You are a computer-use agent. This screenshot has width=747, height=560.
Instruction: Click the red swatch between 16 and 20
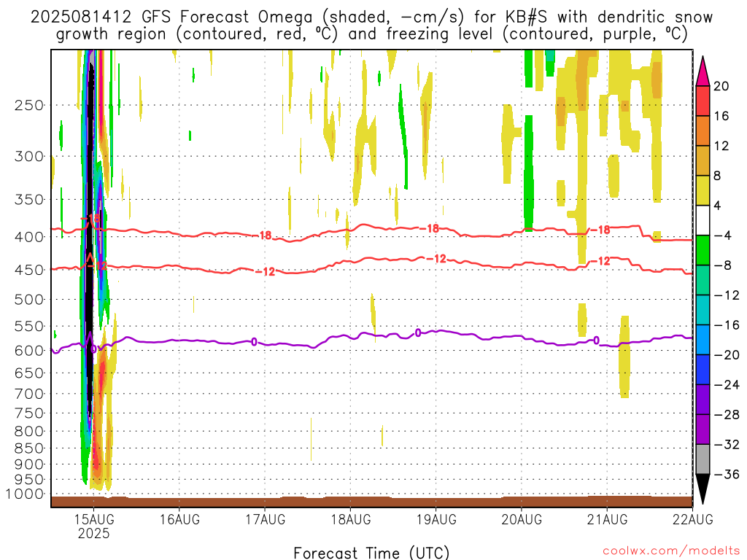[x=703, y=101]
